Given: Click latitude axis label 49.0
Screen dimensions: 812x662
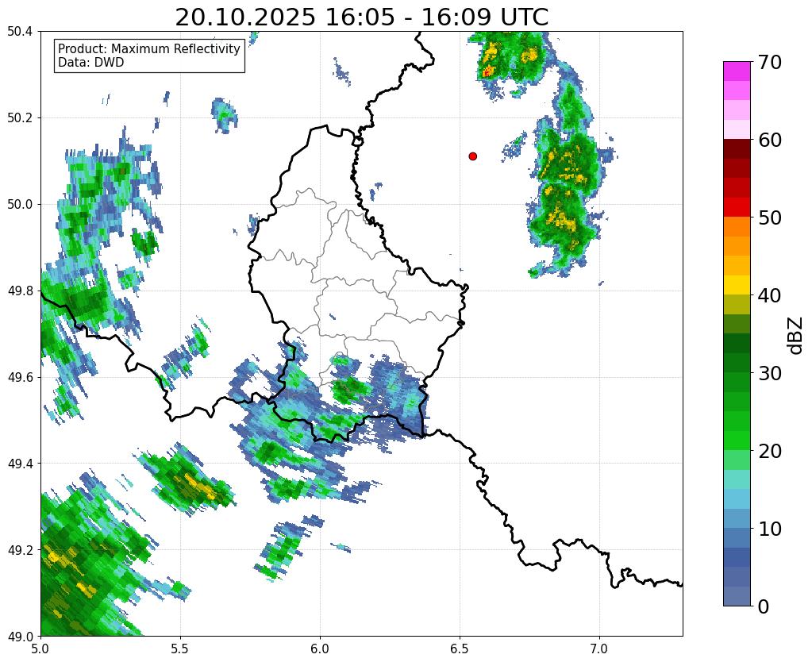Looking at the screenshot, I should pyautogui.click(x=20, y=636).
